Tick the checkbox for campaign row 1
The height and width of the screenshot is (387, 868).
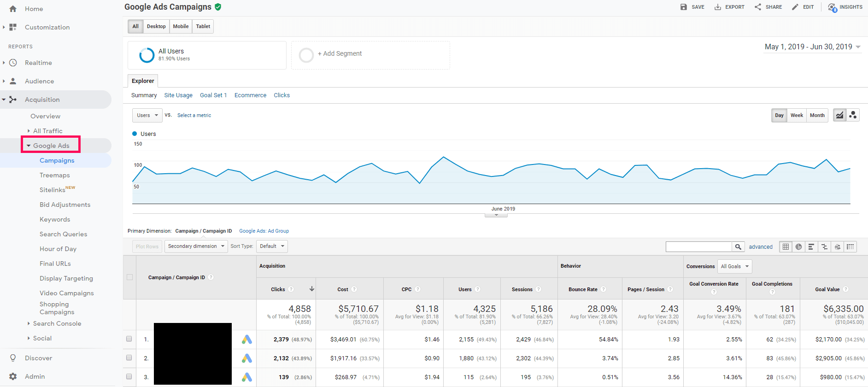click(129, 339)
